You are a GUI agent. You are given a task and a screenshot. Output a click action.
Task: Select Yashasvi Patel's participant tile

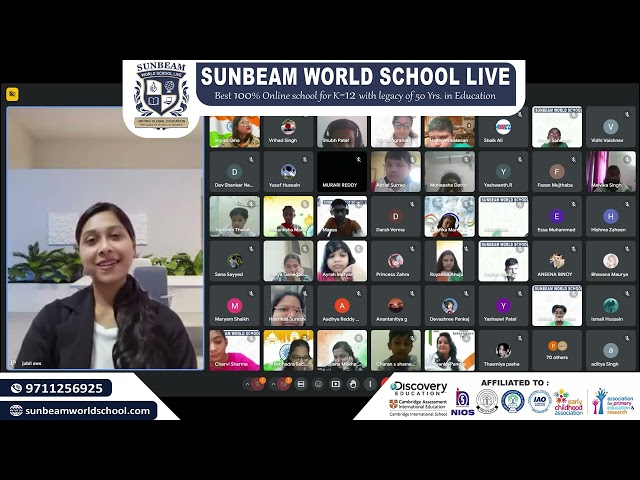(503, 306)
